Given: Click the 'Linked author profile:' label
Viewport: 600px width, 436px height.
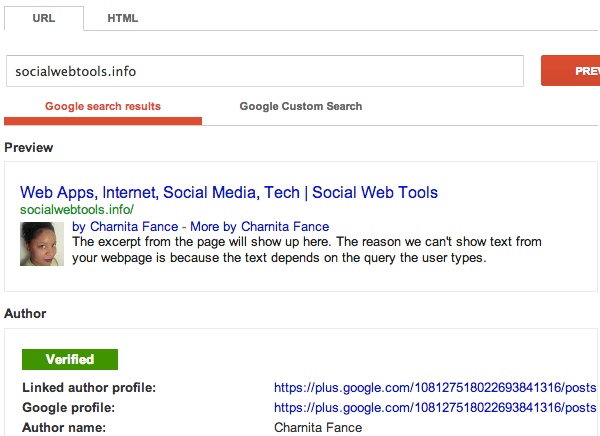Looking at the screenshot, I should point(89,387).
